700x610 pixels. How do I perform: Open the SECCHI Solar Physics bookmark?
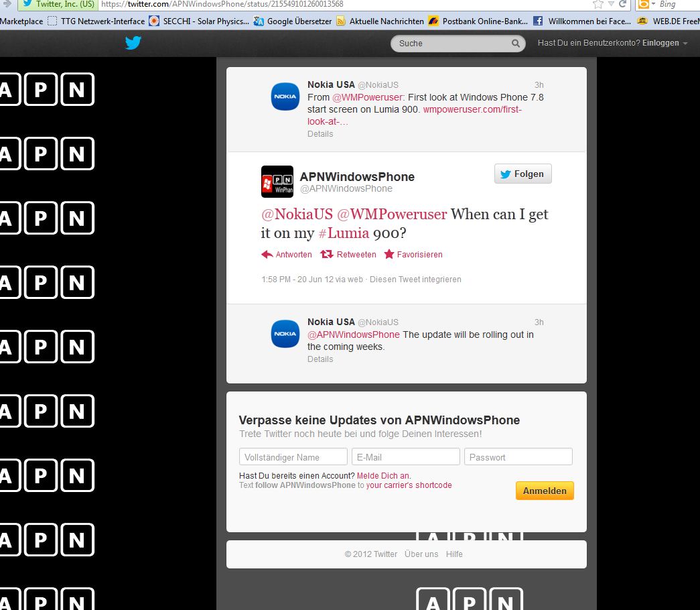coord(199,21)
